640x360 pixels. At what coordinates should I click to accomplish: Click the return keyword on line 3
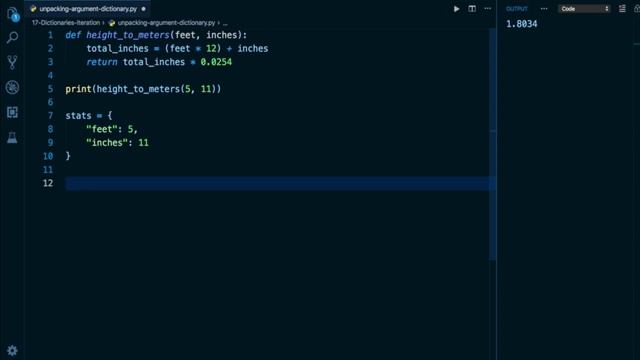point(102,62)
